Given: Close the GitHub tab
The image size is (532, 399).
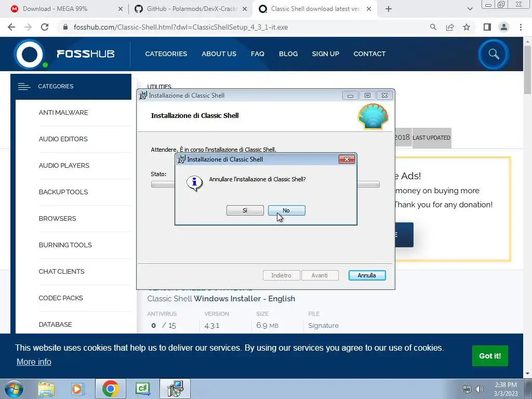Looking at the screenshot, I should 245,9.
